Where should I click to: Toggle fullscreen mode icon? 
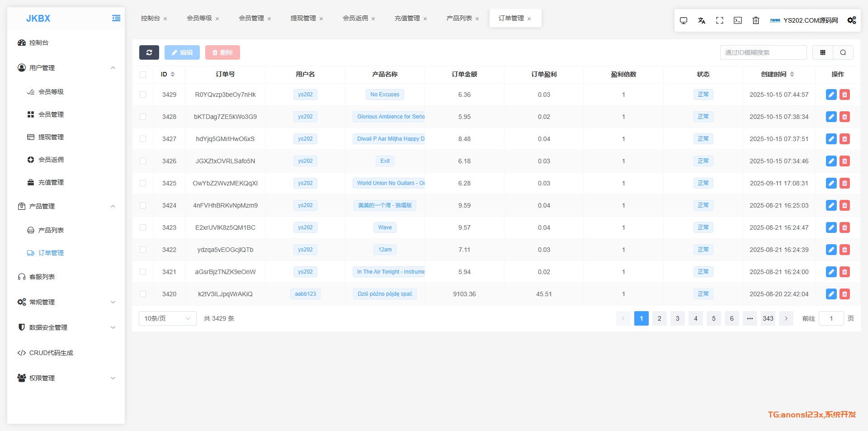pyautogui.click(x=720, y=20)
